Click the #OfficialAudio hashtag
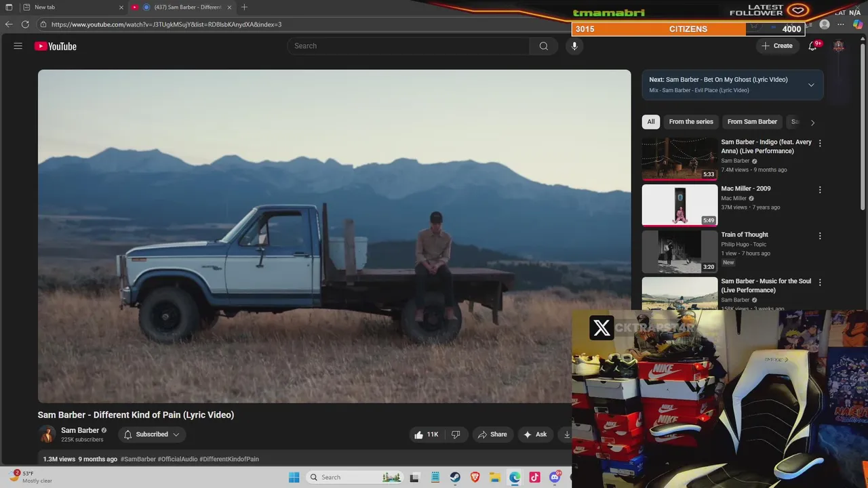868x488 pixels. tap(177, 459)
